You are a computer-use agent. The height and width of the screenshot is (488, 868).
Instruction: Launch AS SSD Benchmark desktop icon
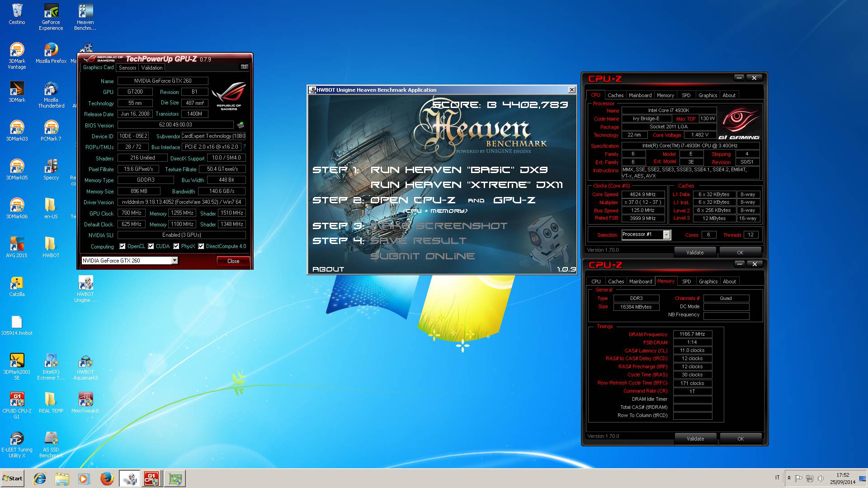51,445
